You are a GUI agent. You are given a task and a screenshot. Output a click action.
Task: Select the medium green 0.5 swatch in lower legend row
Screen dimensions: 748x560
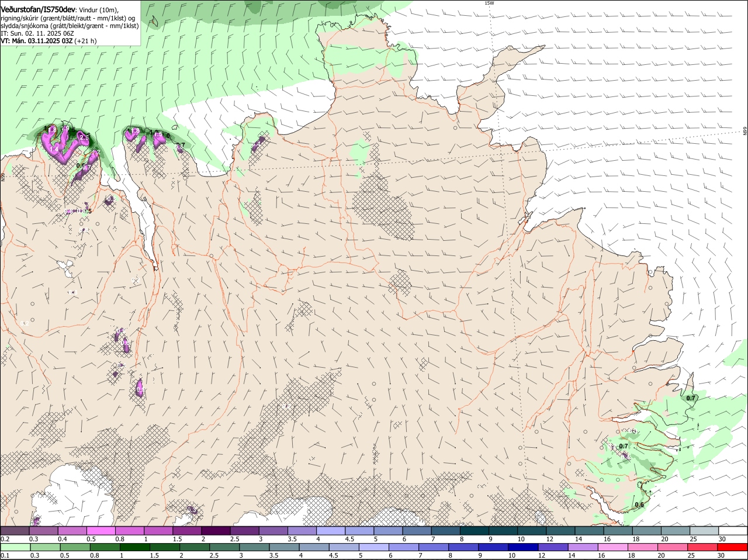75,547
